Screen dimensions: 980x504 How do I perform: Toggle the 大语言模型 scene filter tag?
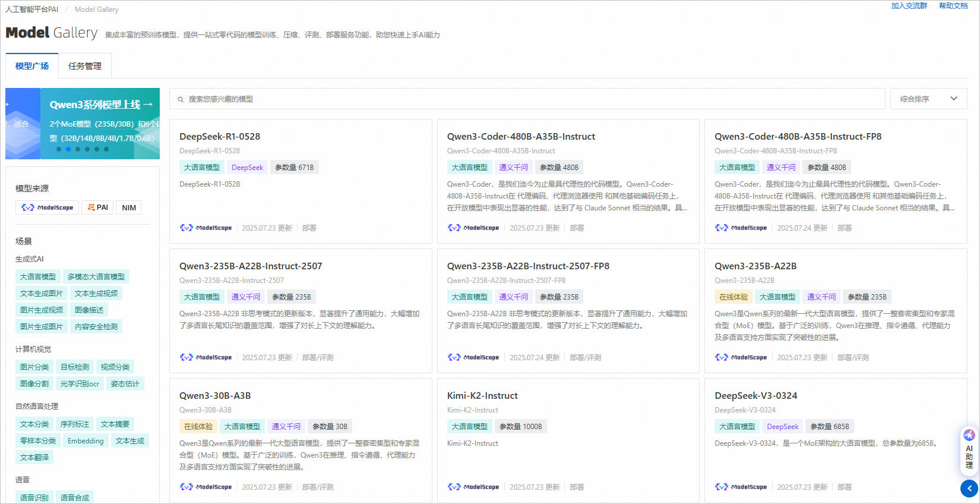pyautogui.click(x=38, y=276)
